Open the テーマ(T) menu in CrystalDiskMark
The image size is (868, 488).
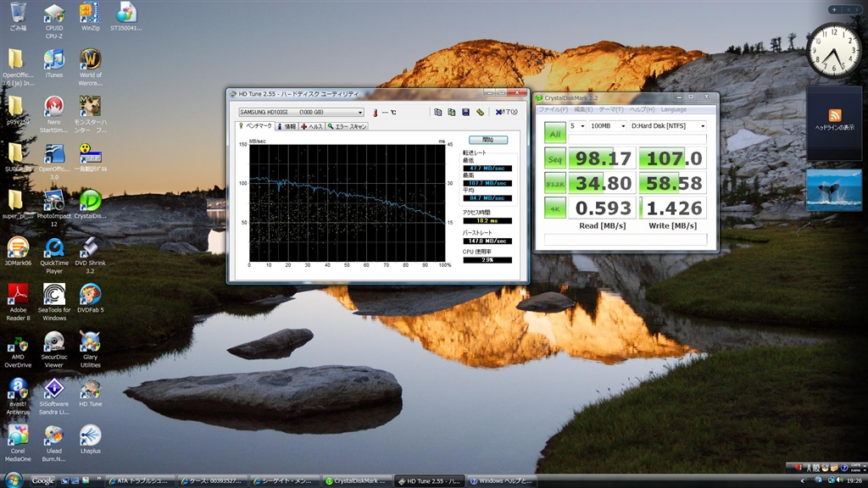pyautogui.click(x=610, y=109)
